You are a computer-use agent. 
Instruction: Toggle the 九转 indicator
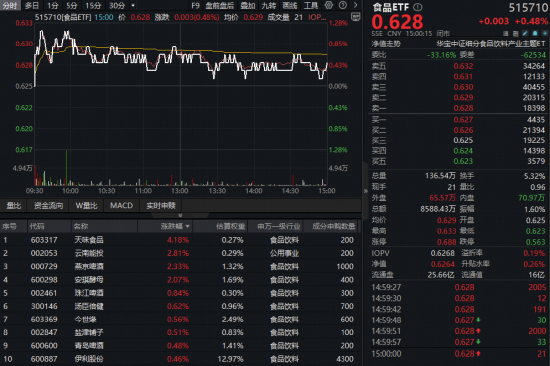point(269,5)
